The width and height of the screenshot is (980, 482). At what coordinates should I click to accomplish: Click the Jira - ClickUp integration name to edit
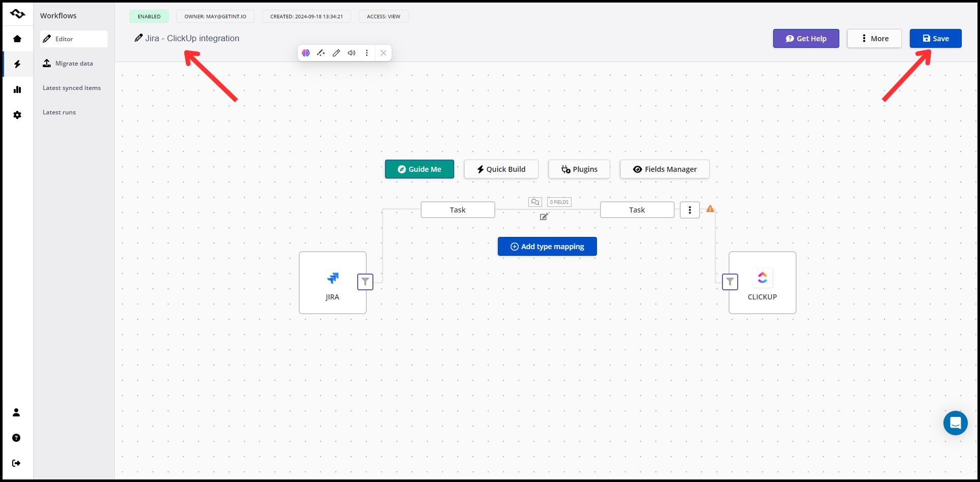pos(192,39)
